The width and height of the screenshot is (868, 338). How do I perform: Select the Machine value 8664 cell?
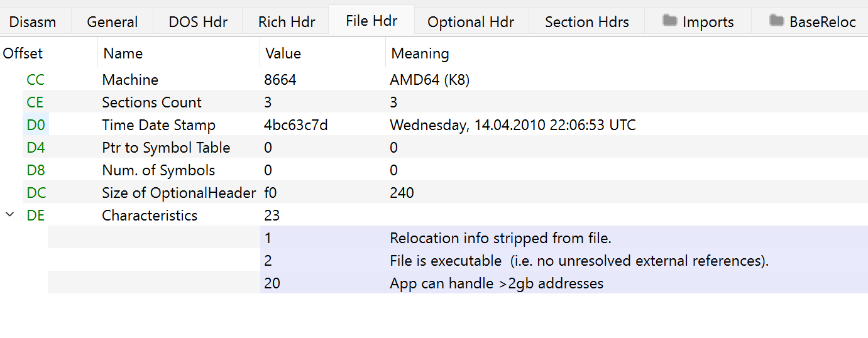[280, 80]
